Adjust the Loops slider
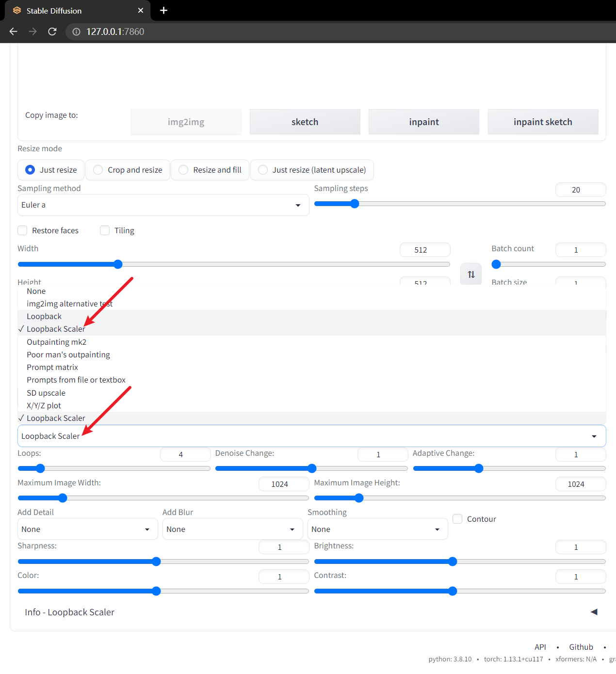 tap(114, 468)
